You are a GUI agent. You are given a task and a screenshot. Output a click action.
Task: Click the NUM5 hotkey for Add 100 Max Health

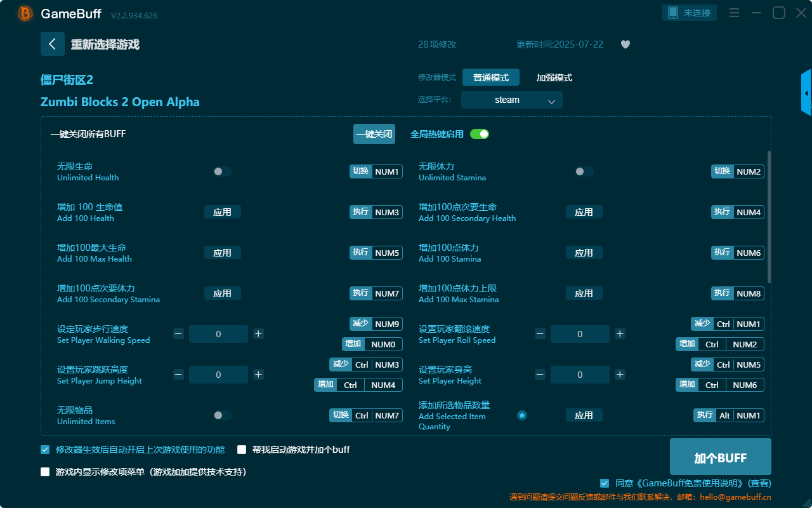376,253
